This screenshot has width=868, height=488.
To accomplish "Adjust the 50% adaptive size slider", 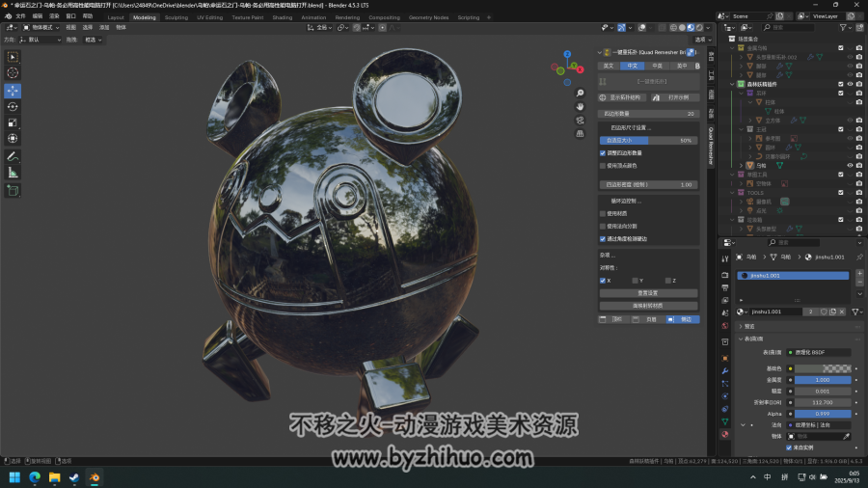I will pos(648,141).
